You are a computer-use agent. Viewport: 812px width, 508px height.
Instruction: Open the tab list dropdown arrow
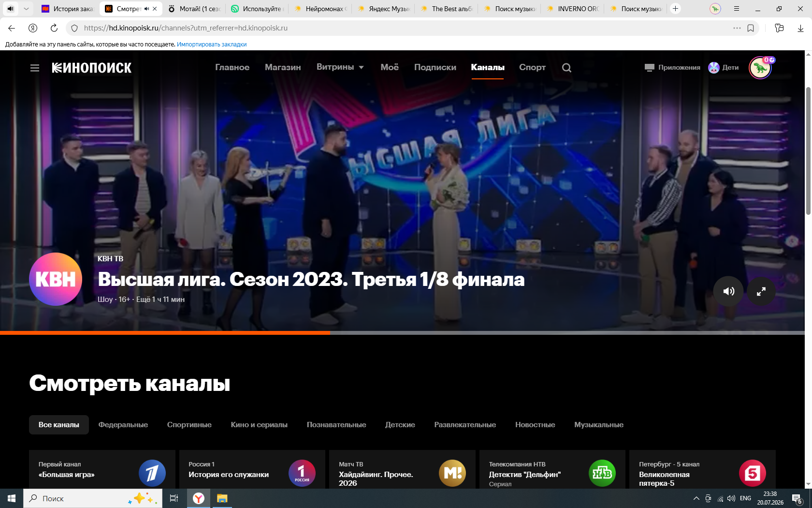click(26, 9)
